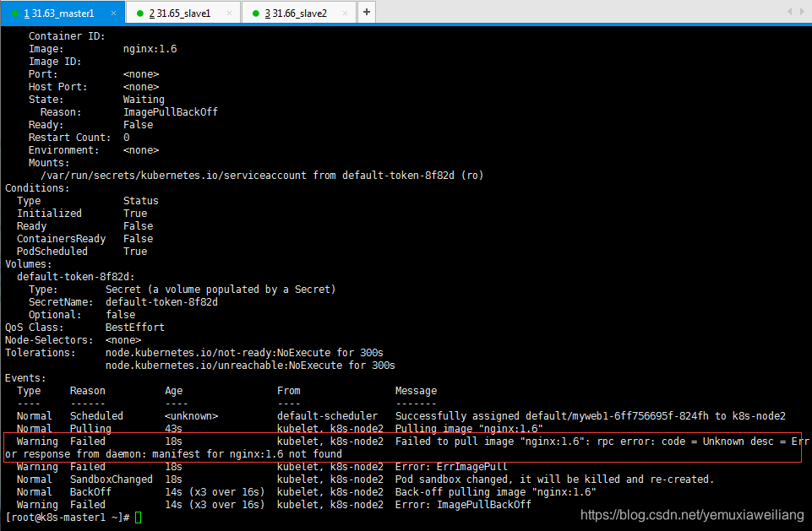Click the 'node.kubernetes.io/not-ready:NoExecute for 300s' toleration

click(244, 353)
